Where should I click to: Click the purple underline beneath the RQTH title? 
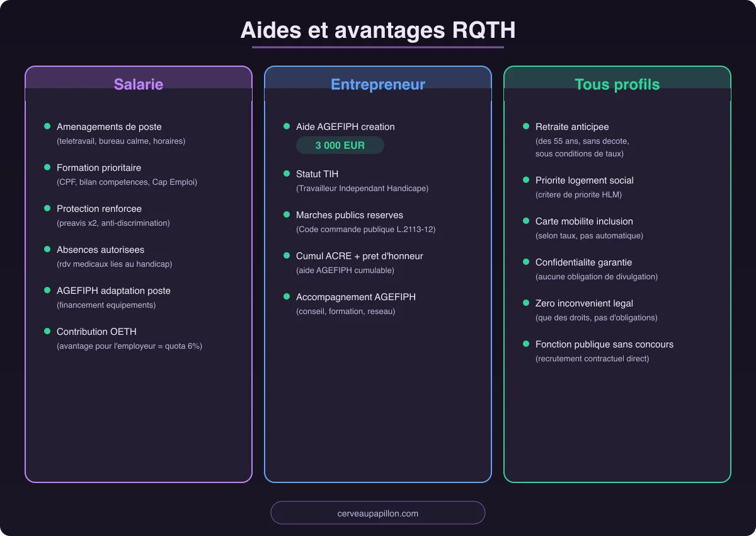pyautogui.click(x=378, y=46)
